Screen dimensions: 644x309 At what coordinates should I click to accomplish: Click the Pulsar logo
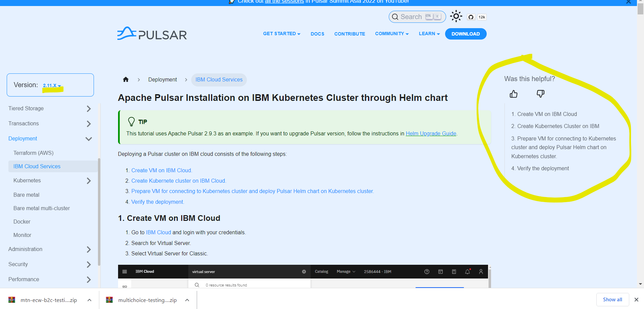(x=152, y=34)
